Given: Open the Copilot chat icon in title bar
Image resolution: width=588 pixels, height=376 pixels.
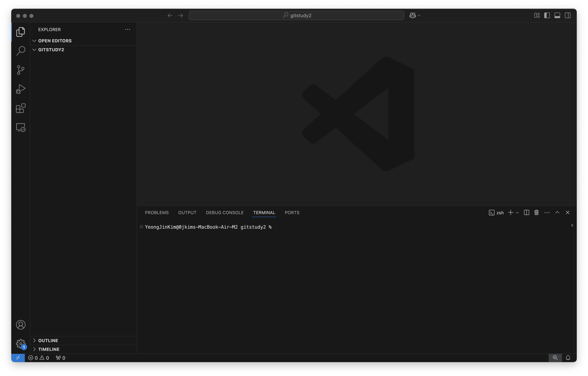Looking at the screenshot, I should (412, 15).
